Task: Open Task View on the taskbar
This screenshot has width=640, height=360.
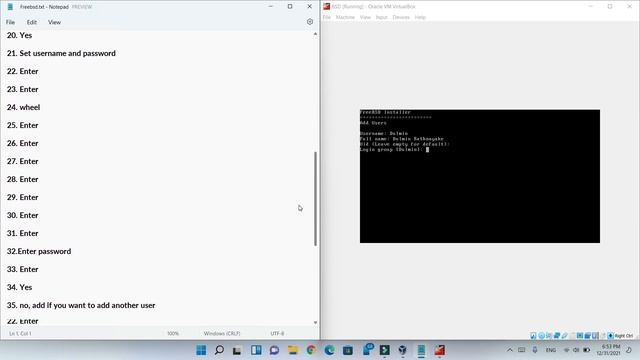Action: click(x=237, y=350)
